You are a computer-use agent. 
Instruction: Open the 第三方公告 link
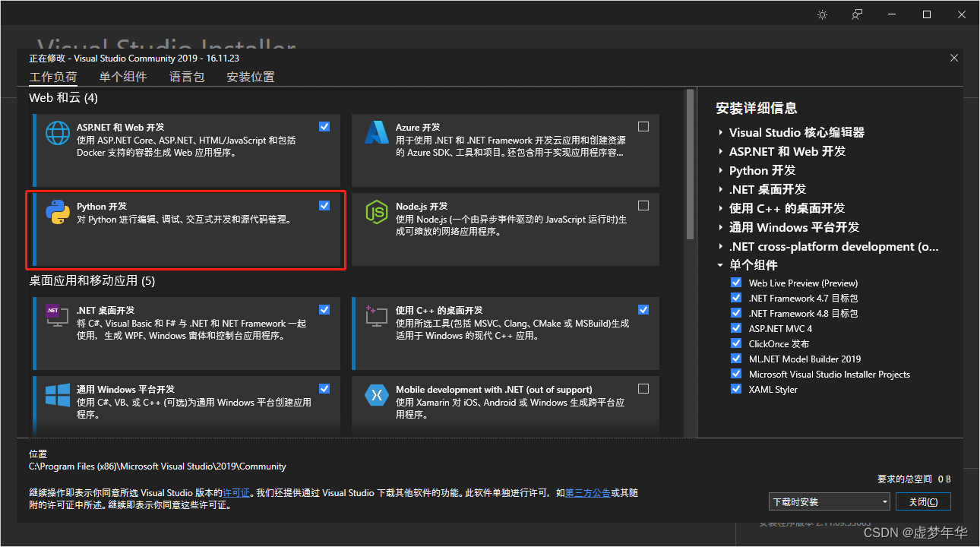coord(587,493)
